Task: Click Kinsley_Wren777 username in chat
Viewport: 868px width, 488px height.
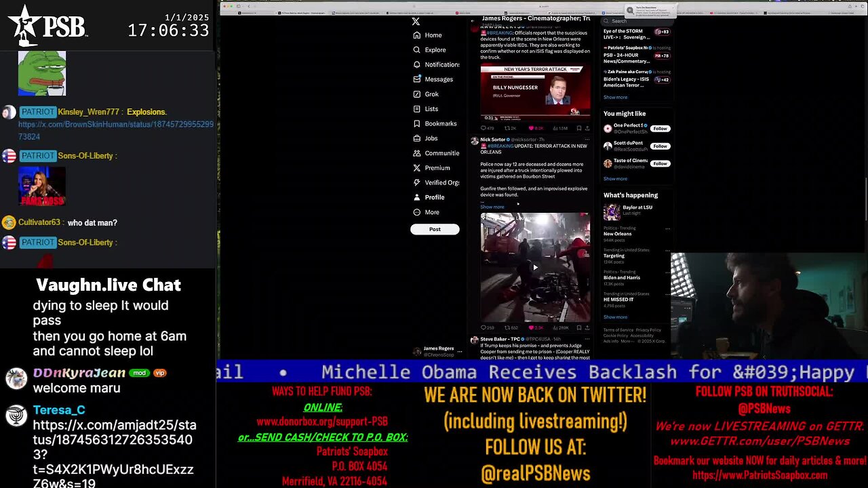Action: point(89,112)
